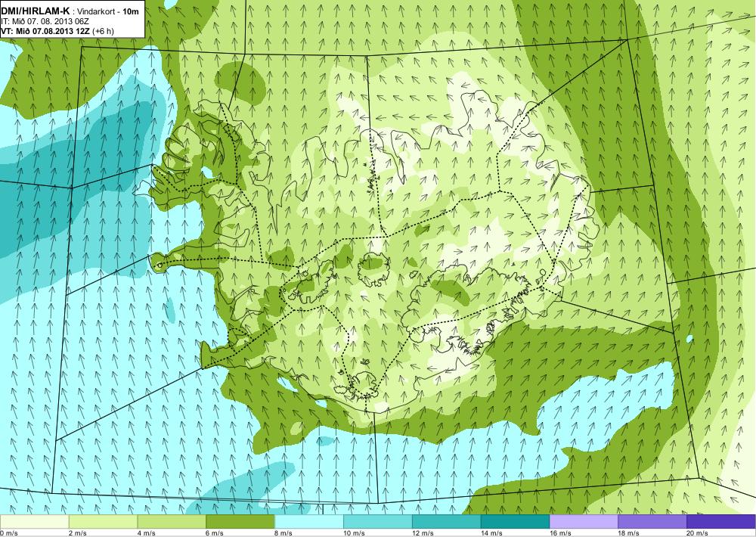Select the "Vindarkort - 10m" map title text
756x537 pixels.
click(108, 11)
